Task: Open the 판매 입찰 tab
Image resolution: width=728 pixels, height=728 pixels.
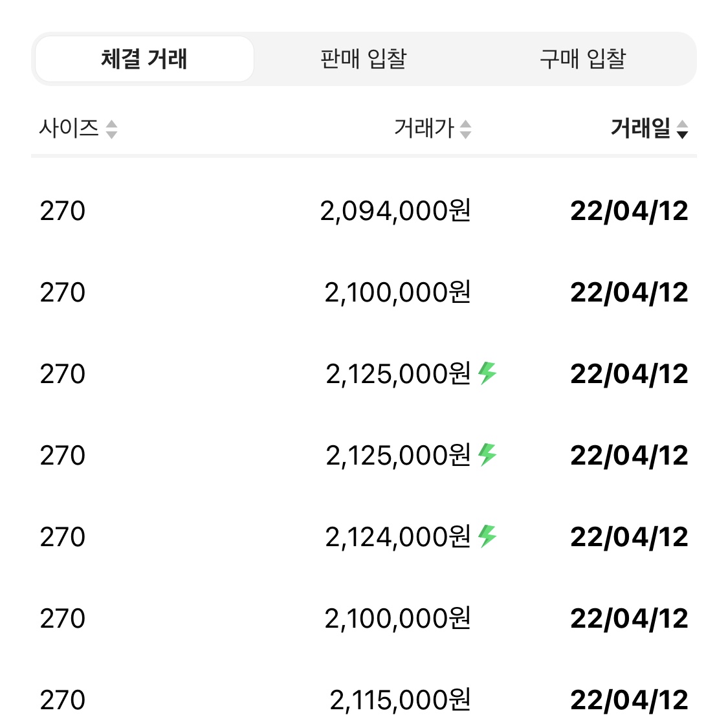Action: click(x=364, y=59)
